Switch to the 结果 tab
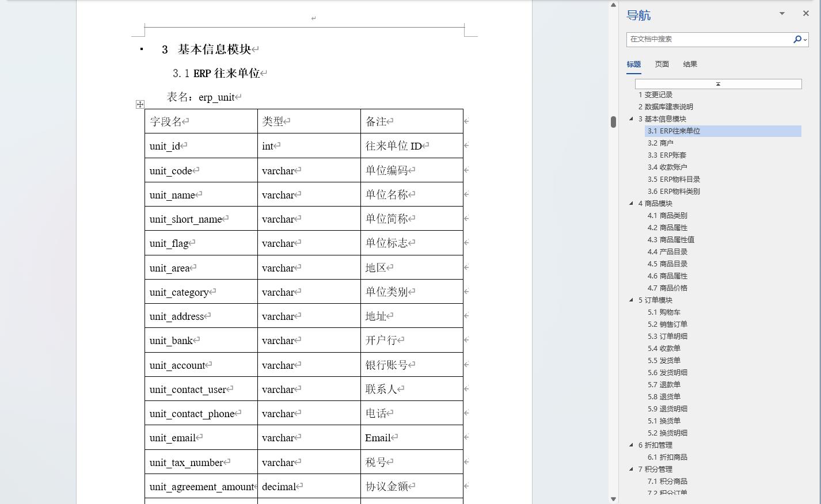 (690, 64)
